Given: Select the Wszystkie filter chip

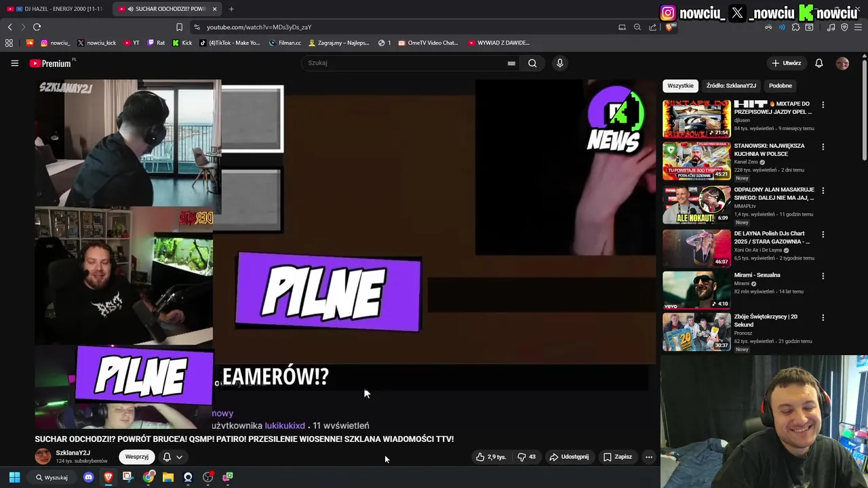Looking at the screenshot, I should point(680,86).
